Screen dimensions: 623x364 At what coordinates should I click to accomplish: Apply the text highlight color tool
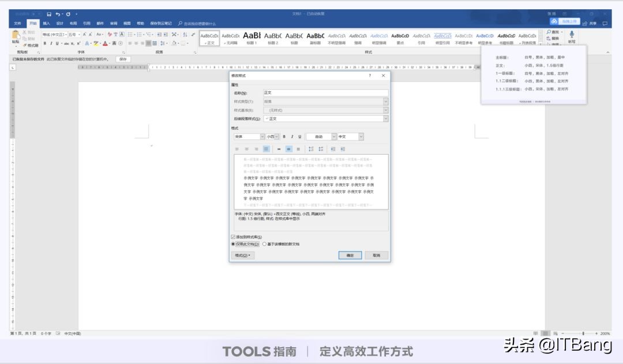tap(96, 43)
